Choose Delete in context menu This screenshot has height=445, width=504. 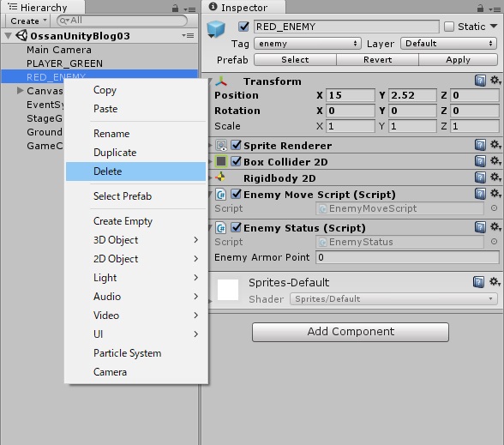(135, 171)
